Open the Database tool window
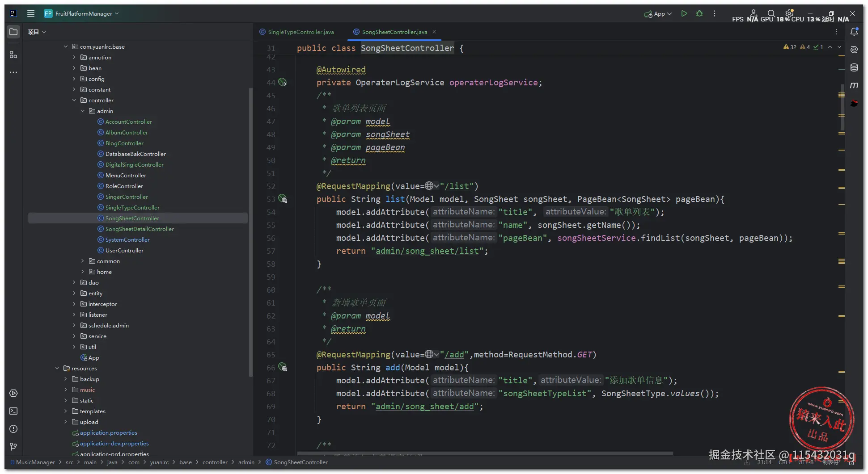Viewport: 868px width, 474px height. [854, 67]
